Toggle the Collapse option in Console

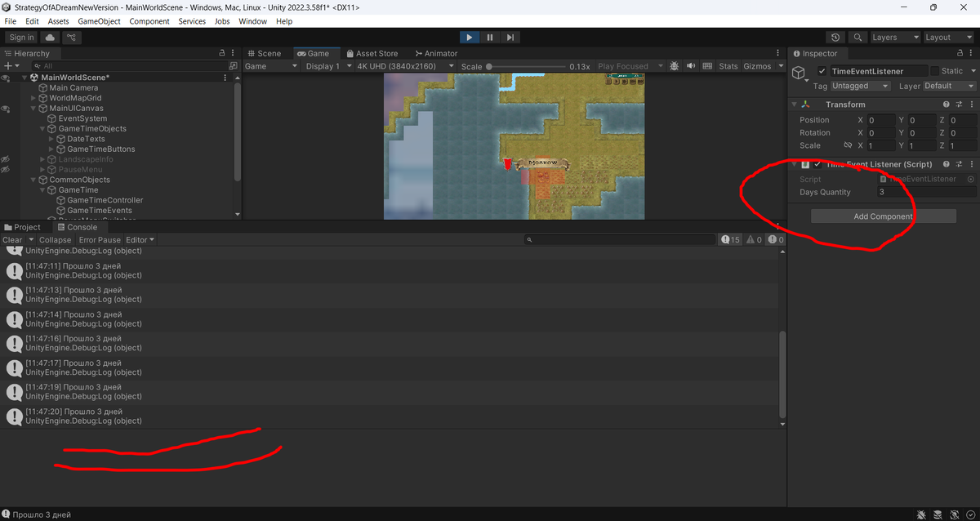[56, 240]
